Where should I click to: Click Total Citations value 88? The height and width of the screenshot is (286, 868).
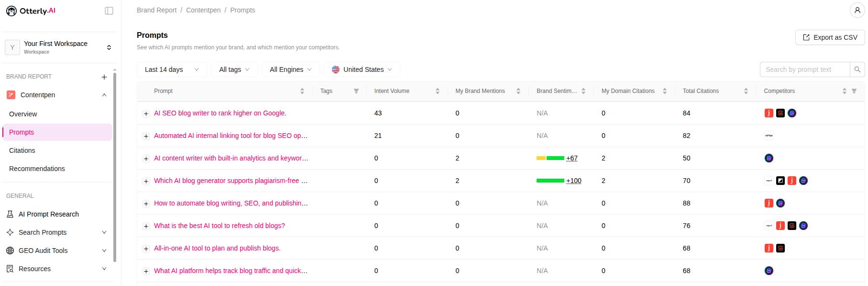[x=686, y=203]
